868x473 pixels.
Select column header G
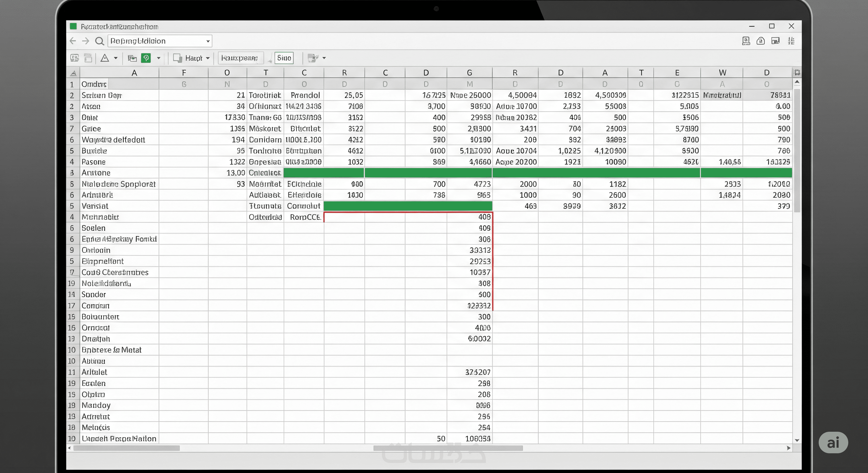(469, 73)
